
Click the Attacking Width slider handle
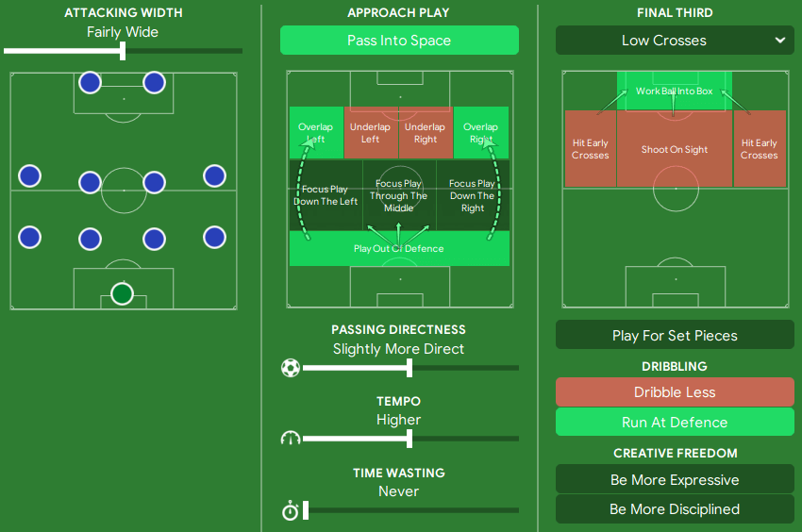coord(123,51)
